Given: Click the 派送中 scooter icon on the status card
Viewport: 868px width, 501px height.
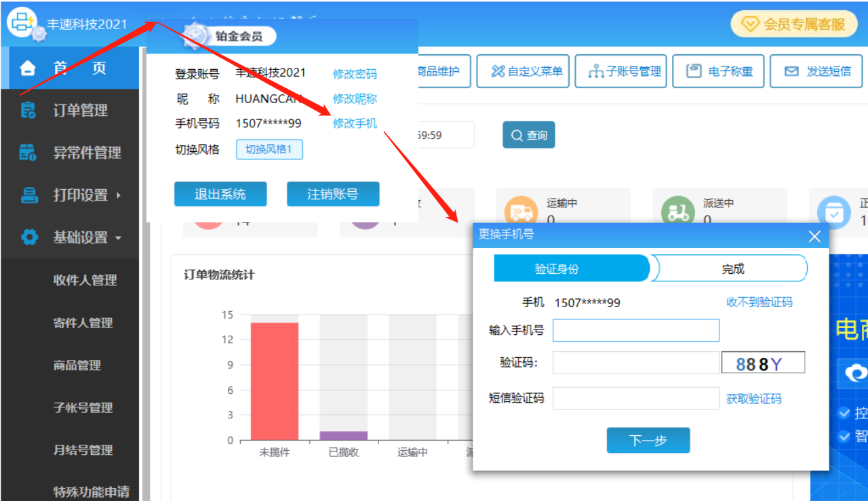Looking at the screenshot, I should (678, 213).
